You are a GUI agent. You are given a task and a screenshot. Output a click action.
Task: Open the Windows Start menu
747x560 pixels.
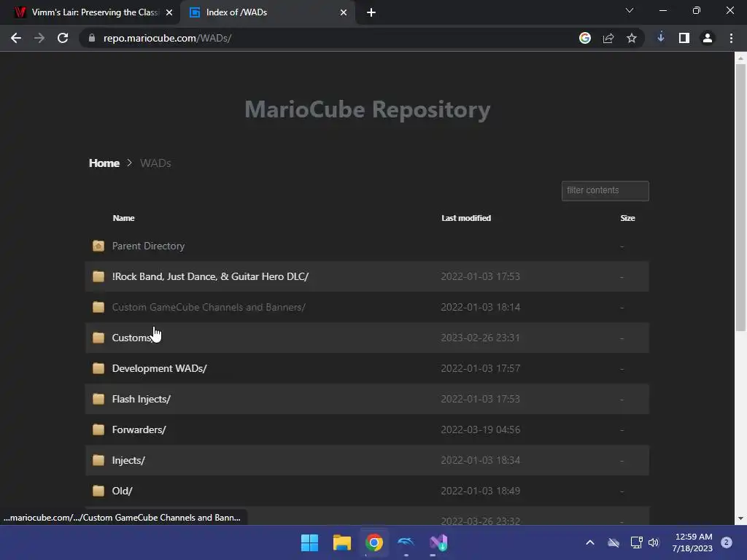click(309, 542)
